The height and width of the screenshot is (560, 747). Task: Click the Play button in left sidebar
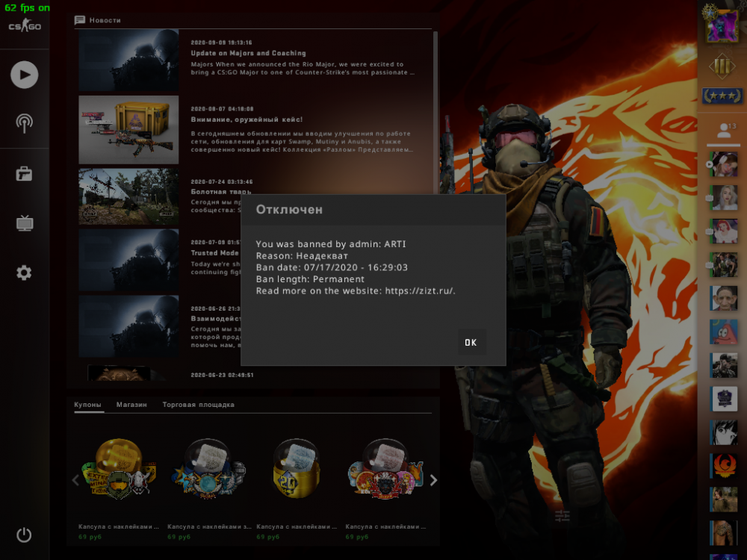[25, 75]
